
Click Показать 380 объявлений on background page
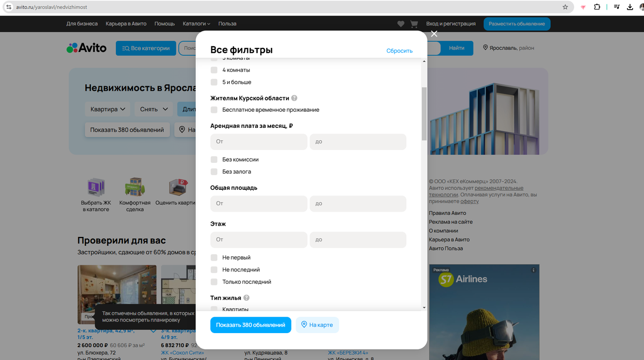tap(127, 129)
